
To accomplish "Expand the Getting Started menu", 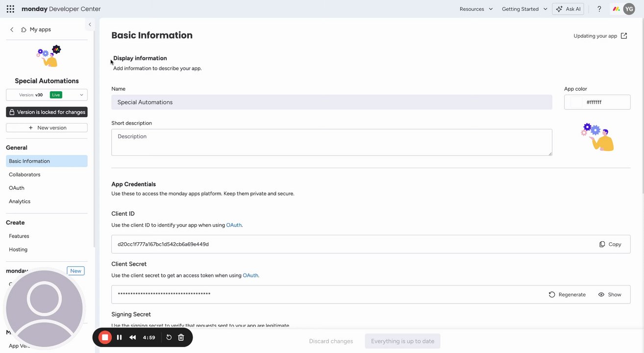I will tap(524, 9).
